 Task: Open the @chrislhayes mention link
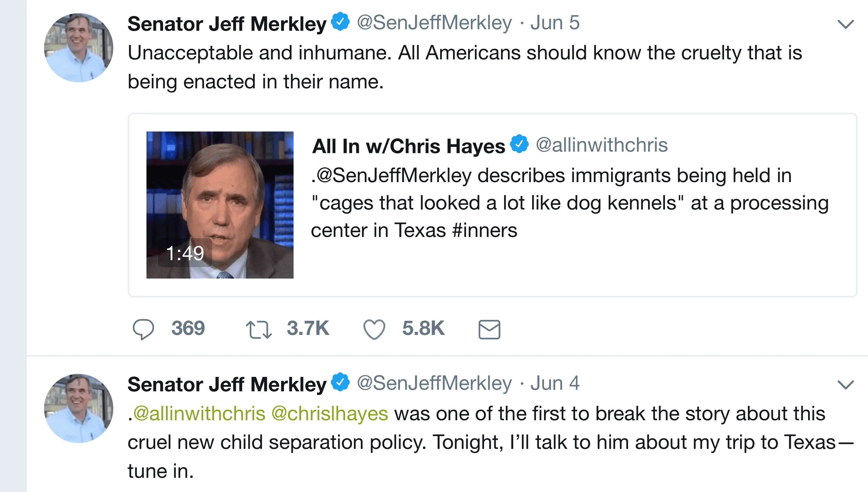330,414
